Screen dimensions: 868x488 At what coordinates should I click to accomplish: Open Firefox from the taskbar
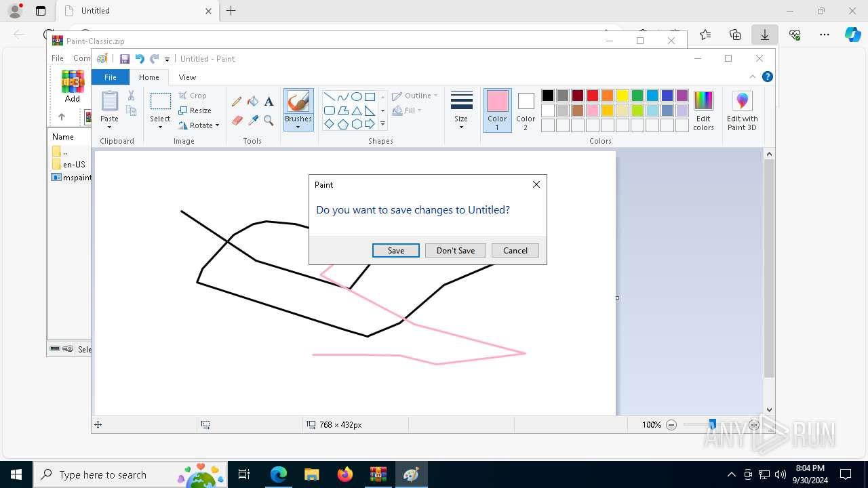point(345,474)
